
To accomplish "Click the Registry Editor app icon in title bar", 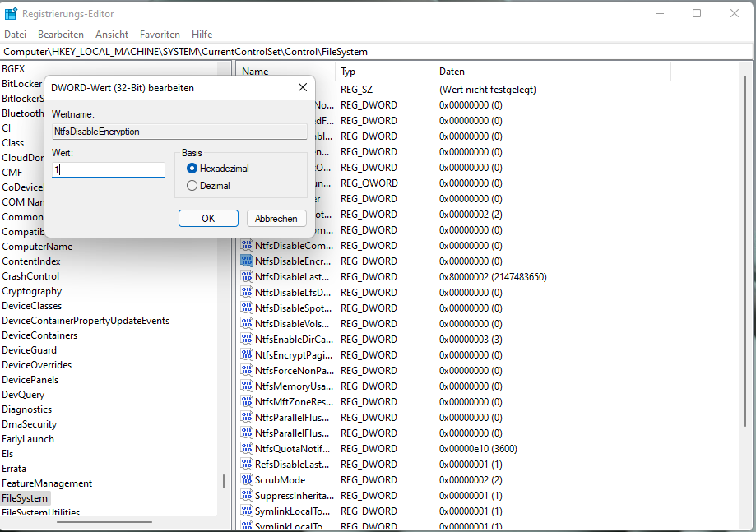I will click(x=11, y=13).
